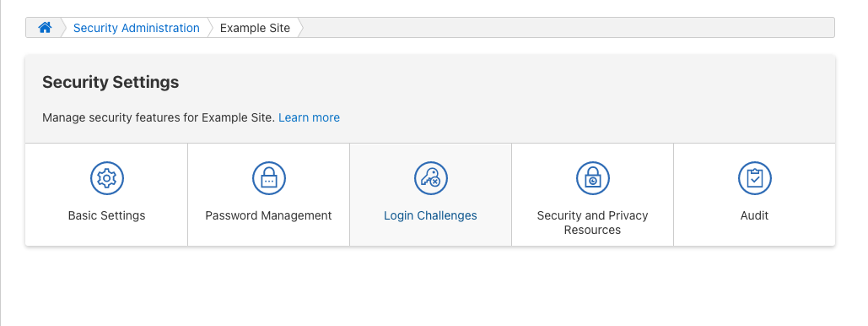The height and width of the screenshot is (326, 868).
Task: Select the Security Settings heading text
Action: point(111,82)
